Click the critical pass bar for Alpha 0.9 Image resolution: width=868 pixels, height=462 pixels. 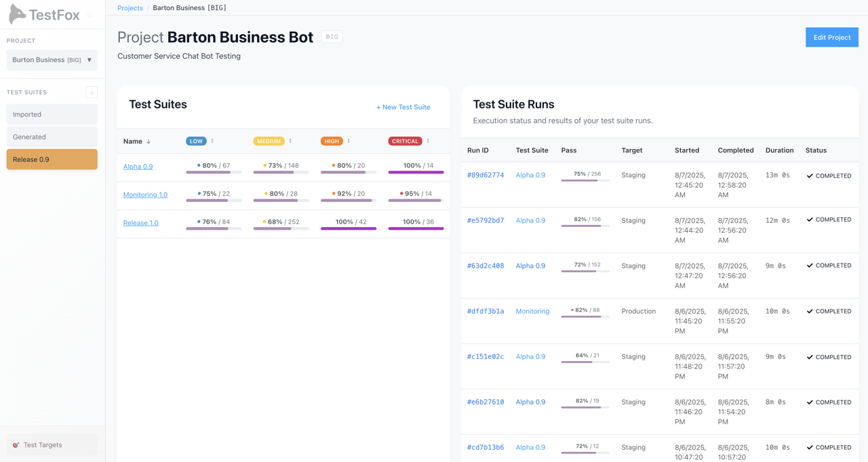(x=416, y=173)
